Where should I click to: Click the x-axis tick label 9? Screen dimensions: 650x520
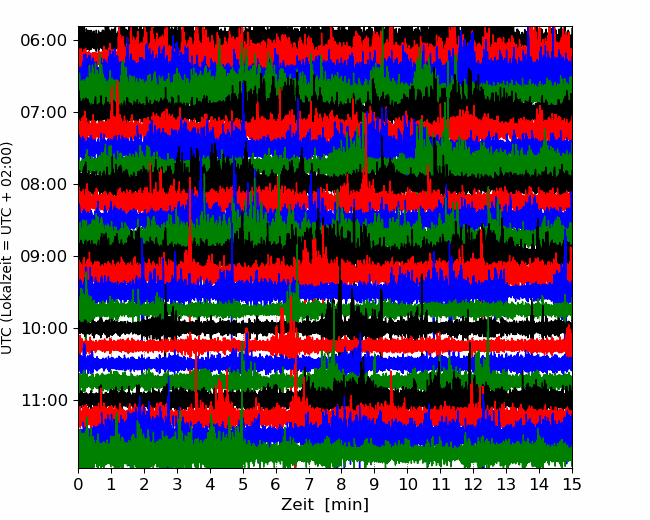(x=375, y=484)
